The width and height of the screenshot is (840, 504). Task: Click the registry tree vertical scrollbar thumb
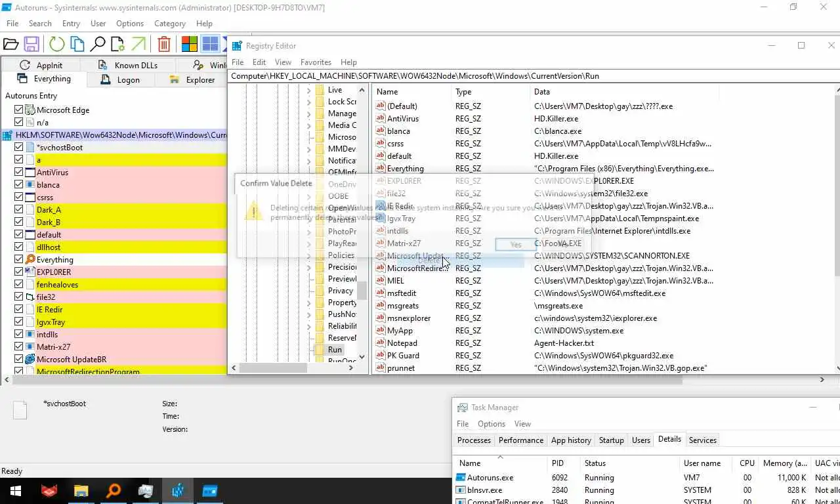pyautogui.click(x=362, y=290)
